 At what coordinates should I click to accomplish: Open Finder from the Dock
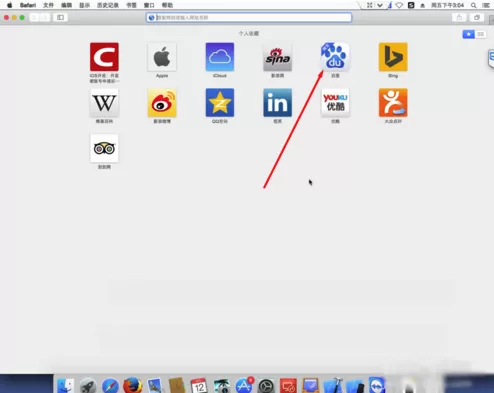pos(66,386)
